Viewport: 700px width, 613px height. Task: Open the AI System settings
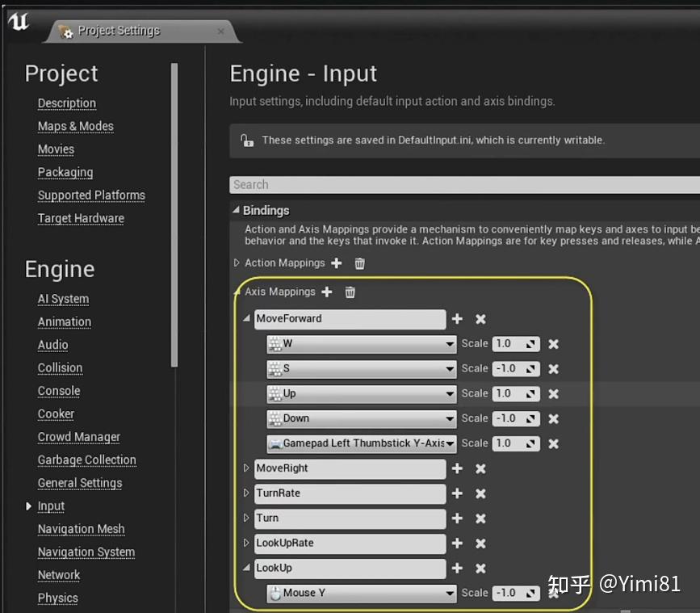(x=63, y=299)
